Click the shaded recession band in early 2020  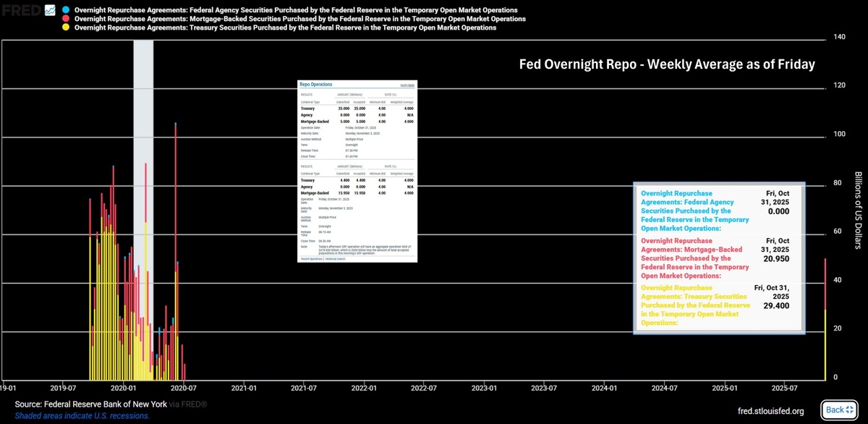click(143, 210)
